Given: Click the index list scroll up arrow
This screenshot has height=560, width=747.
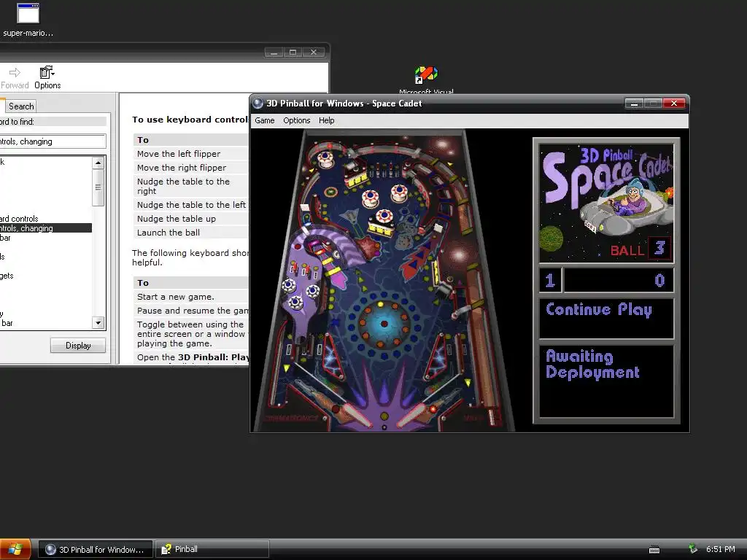Looking at the screenshot, I should pyautogui.click(x=98, y=163).
